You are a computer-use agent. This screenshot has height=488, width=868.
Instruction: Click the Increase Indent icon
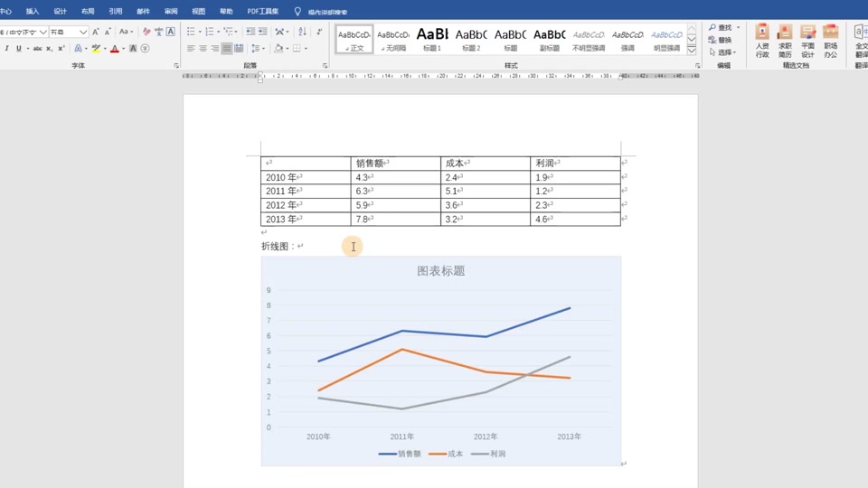coord(263,33)
